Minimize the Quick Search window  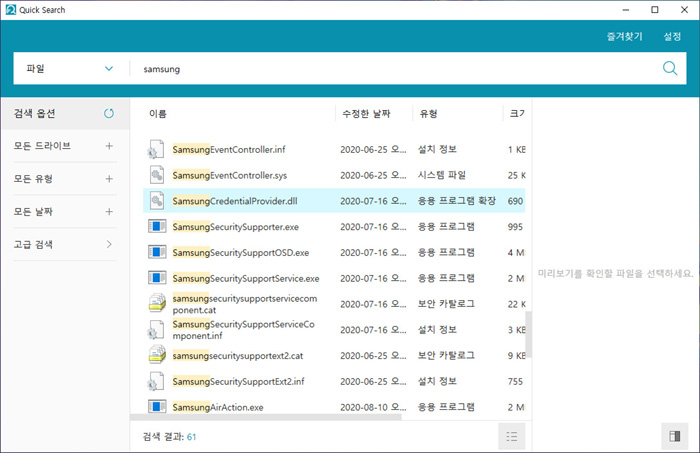tap(625, 10)
